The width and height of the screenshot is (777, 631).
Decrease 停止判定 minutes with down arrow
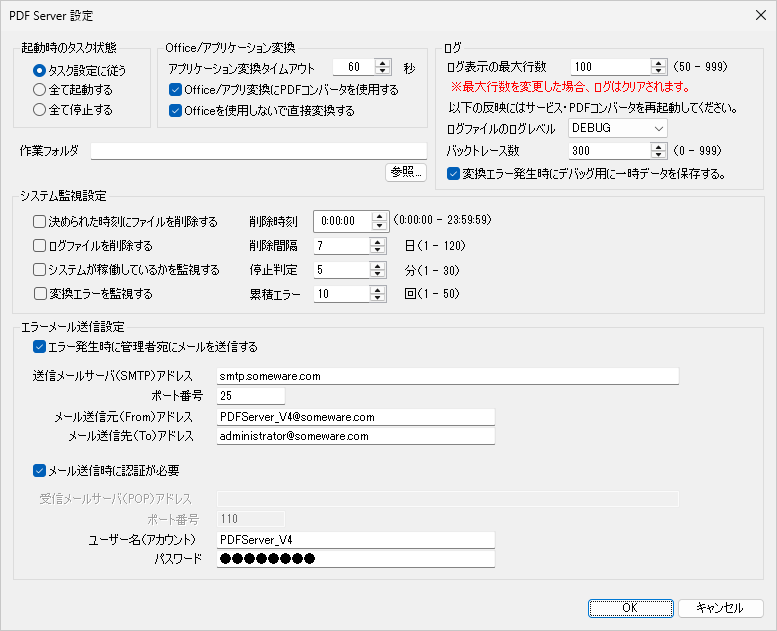click(x=377, y=274)
